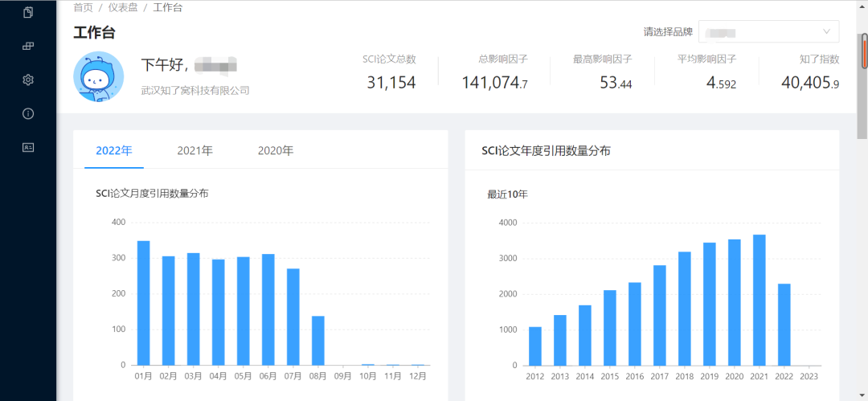Screen dimensions: 868x401
Task: Click the 2012 bar in yearly chart
Action: [x=535, y=346]
